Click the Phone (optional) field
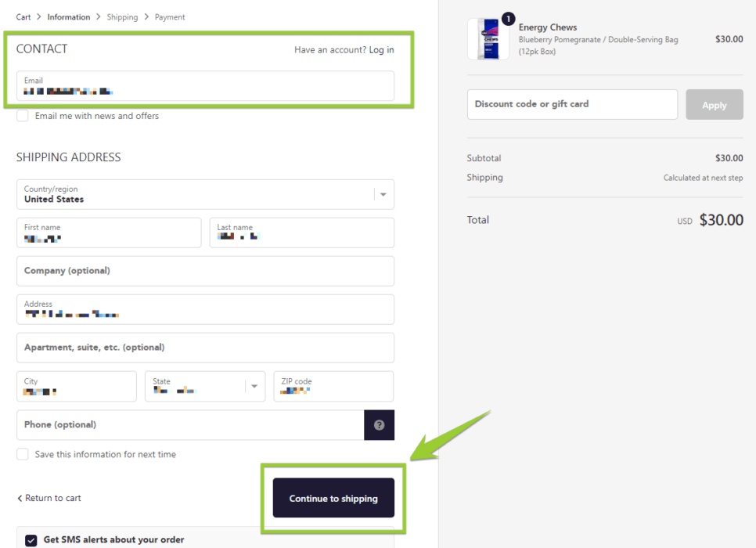 188,424
